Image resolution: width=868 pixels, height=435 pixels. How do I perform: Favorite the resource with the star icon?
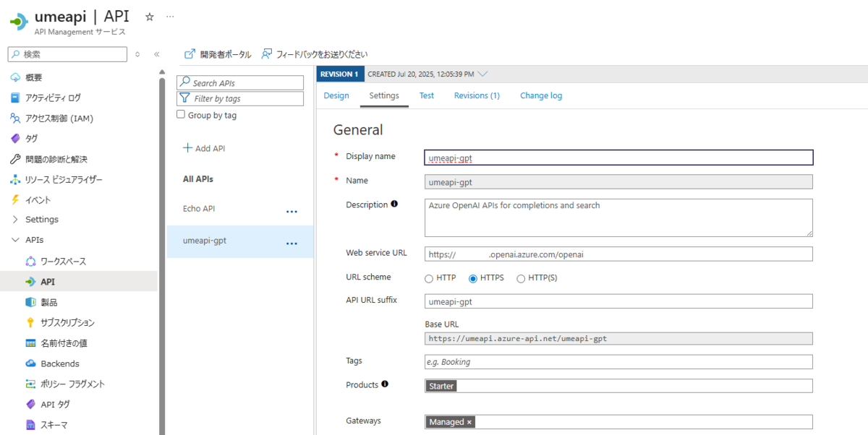[150, 16]
